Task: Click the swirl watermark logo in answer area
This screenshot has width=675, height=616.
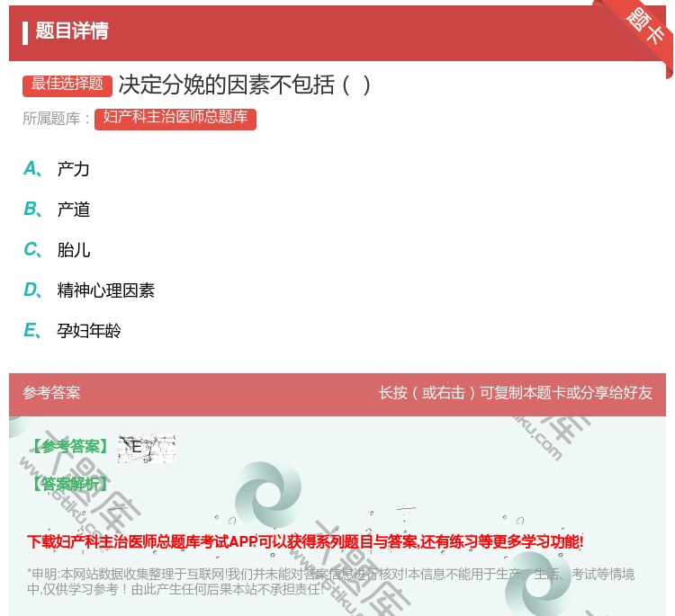Action: point(267,497)
